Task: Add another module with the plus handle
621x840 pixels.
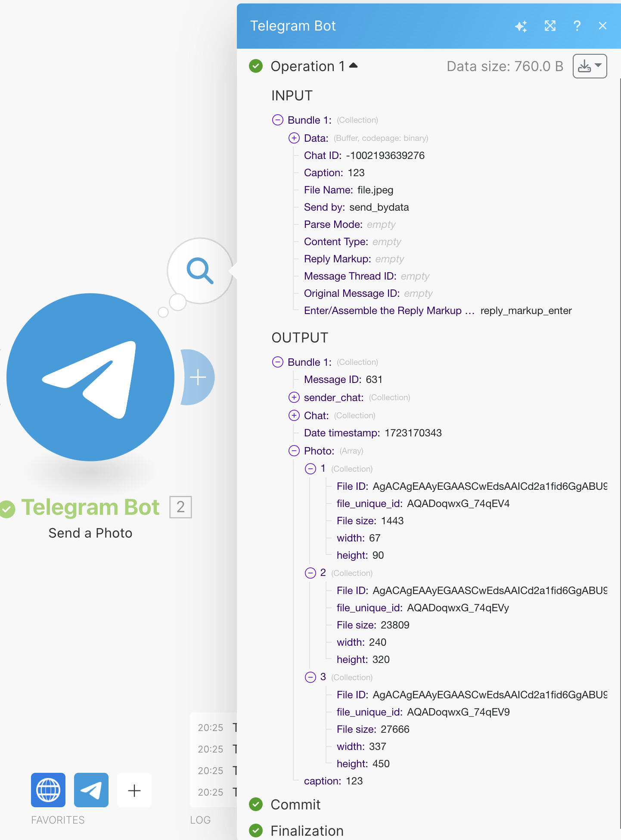Action: point(198,377)
